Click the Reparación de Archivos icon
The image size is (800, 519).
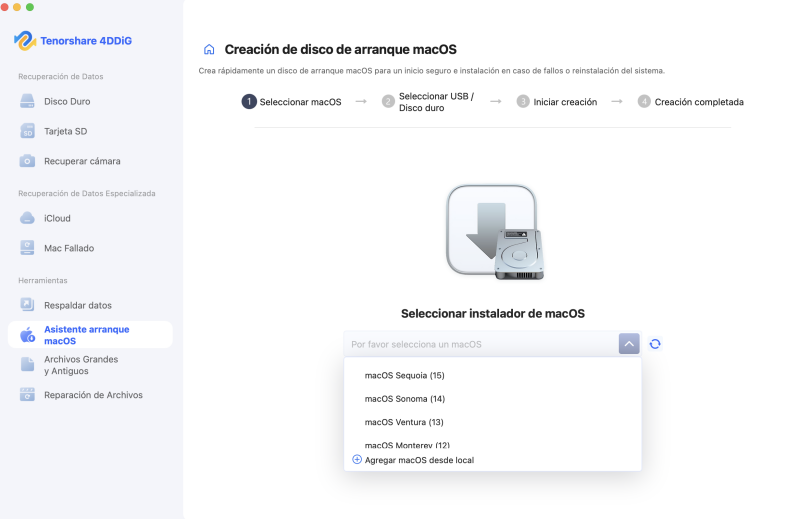point(28,395)
